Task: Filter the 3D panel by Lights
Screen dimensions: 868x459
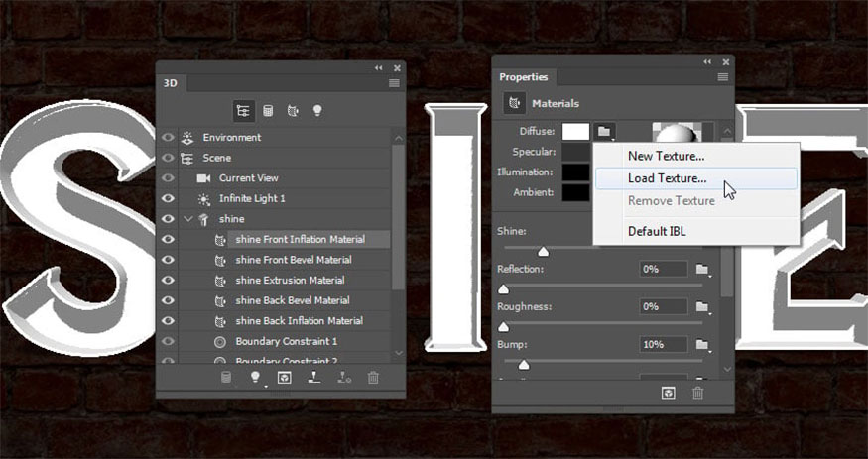Action: [317, 110]
